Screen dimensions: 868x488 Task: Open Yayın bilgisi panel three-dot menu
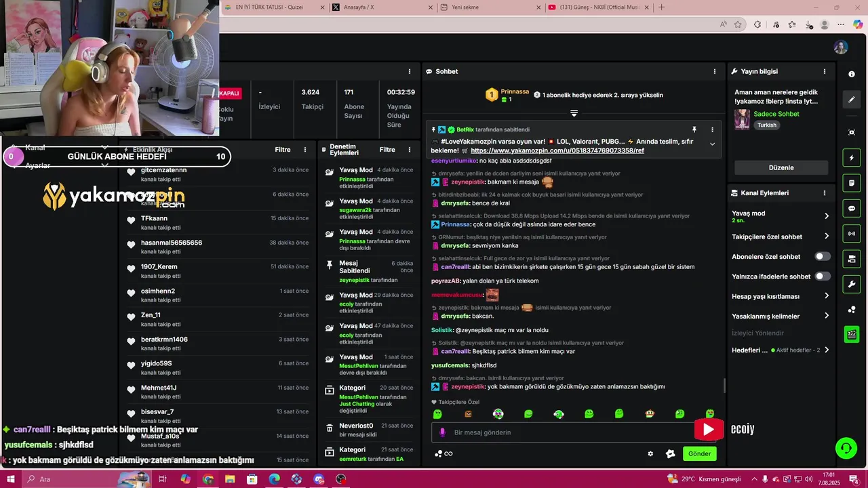point(825,71)
